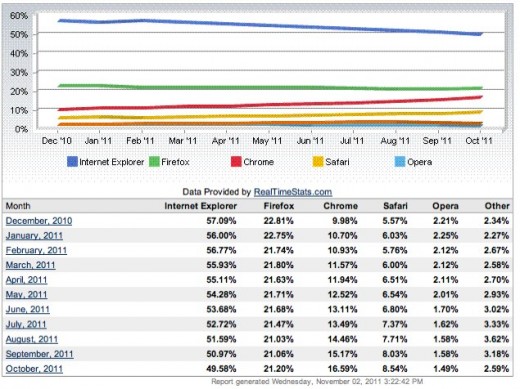Click the green Firefox legend swatch
The height and width of the screenshot is (389, 520).
tap(154, 162)
